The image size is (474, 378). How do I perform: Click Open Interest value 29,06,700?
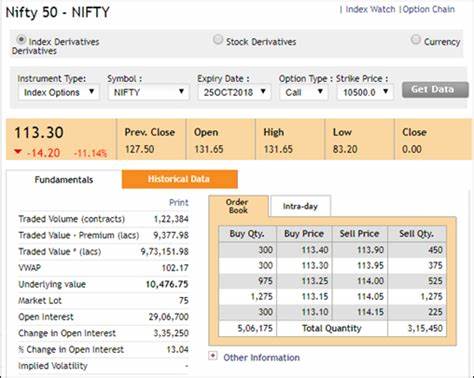tap(169, 317)
